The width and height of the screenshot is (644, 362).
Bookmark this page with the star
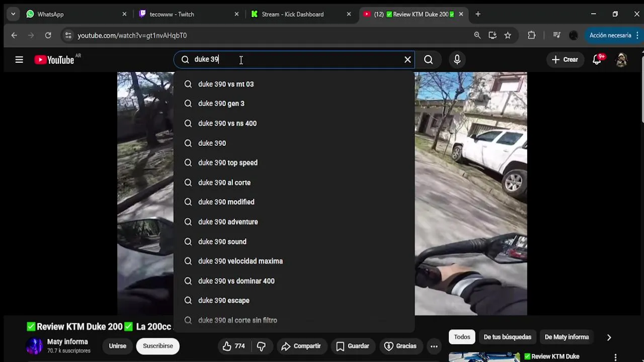(508, 35)
